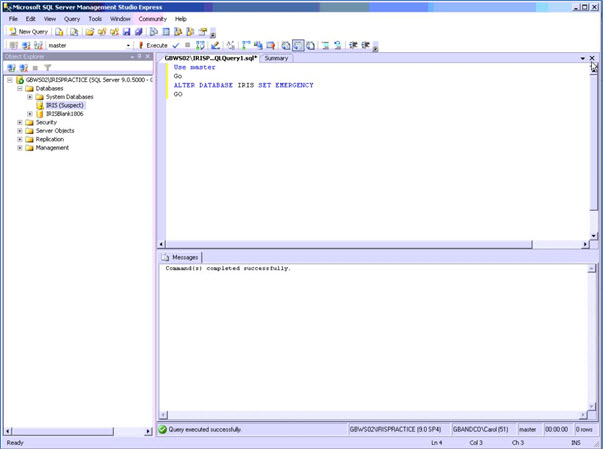This screenshot has height=449, width=603.
Task: Switch output to Results to File
Action: point(310,45)
